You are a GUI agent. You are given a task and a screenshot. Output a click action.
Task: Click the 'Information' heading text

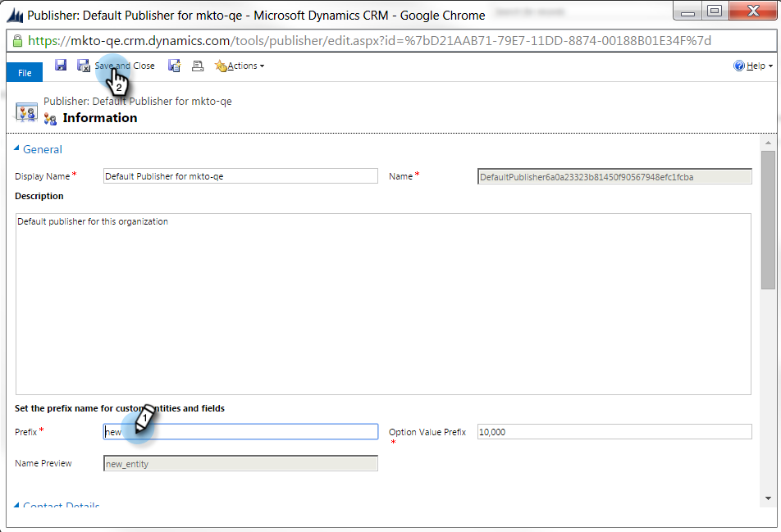coord(99,118)
